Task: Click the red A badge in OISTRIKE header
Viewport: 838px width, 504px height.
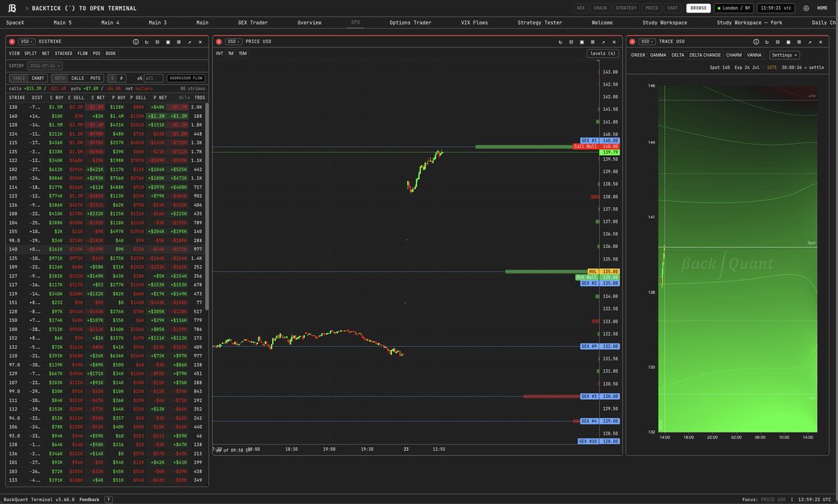Action: pyautogui.click(x=12, y=42)
